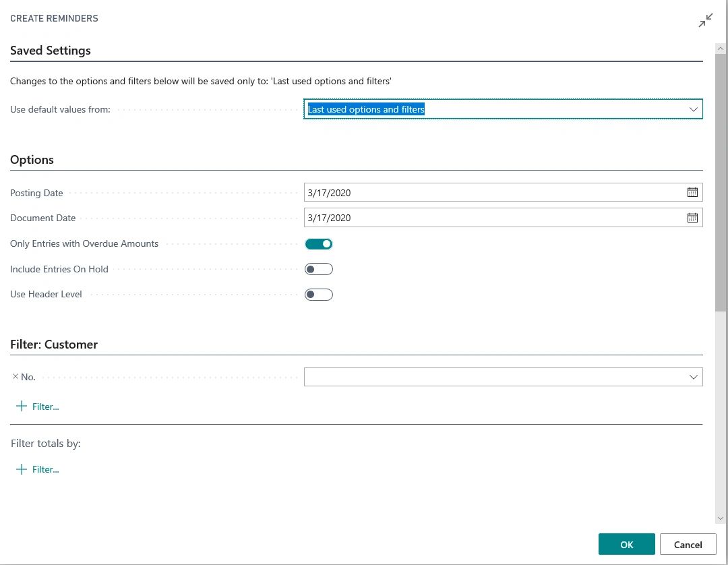Turn on Use Header Level toggle
The image size is (728, 565).
(x=319, y=295)
